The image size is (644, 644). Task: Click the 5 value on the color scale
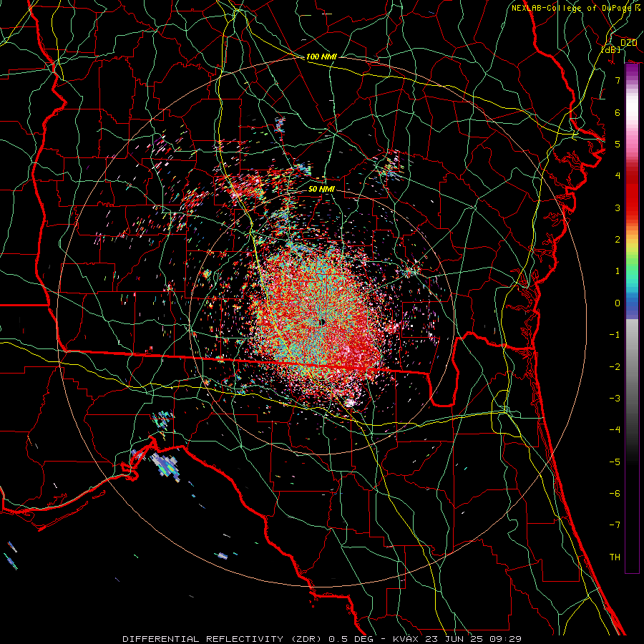[x=617, y=144]
